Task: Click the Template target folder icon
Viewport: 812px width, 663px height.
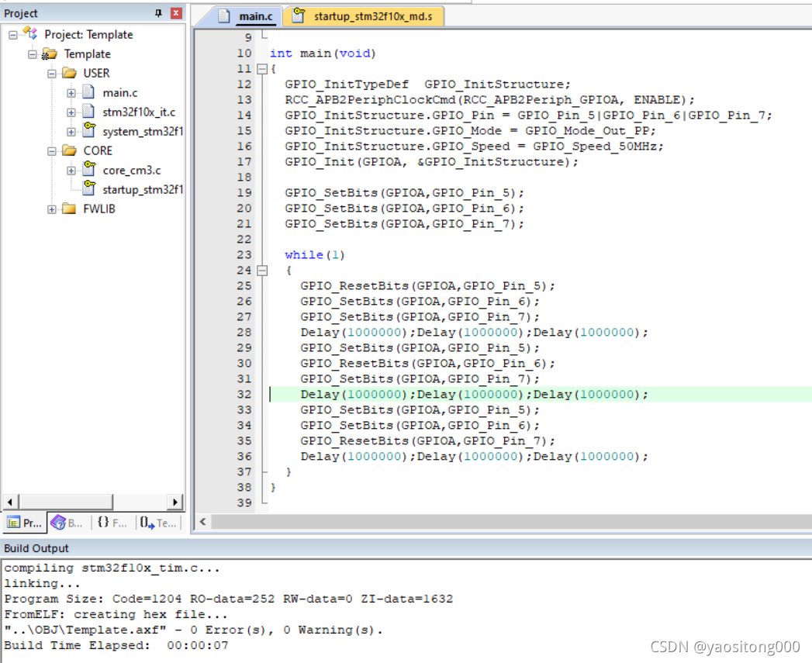Action: point(49,54)
